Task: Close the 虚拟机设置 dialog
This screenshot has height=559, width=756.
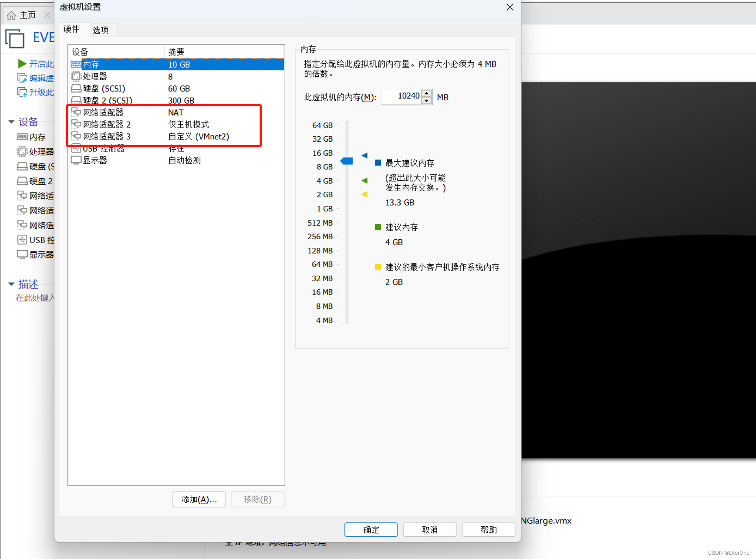Action: click(x=510, y=7)
